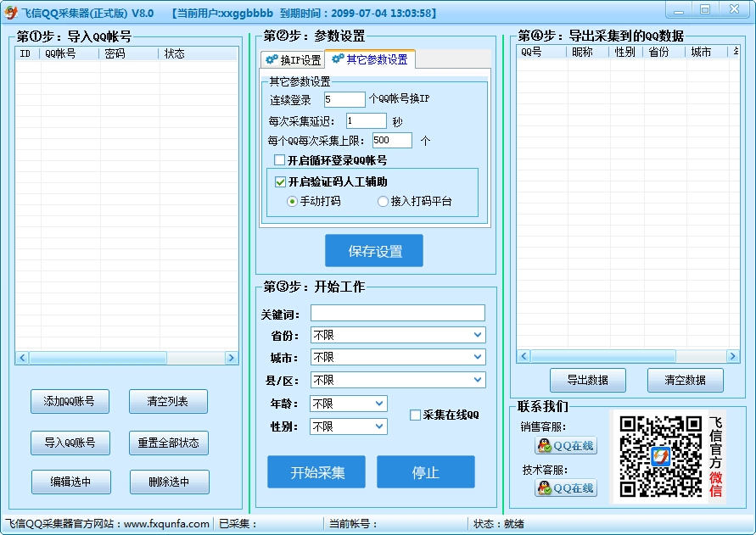The height and width of the screenshot is (535, 756).
Task: Click the 状态 column header
Action: (x=199, y=53)
